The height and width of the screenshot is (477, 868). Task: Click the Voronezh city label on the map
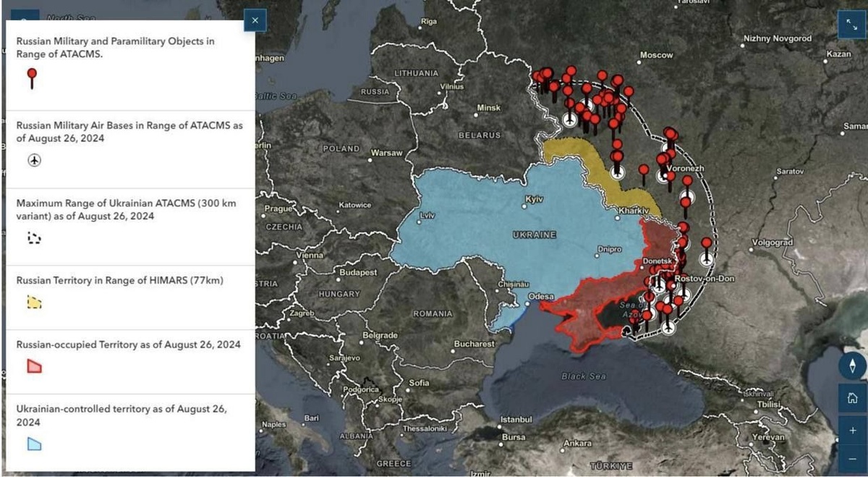684,168
